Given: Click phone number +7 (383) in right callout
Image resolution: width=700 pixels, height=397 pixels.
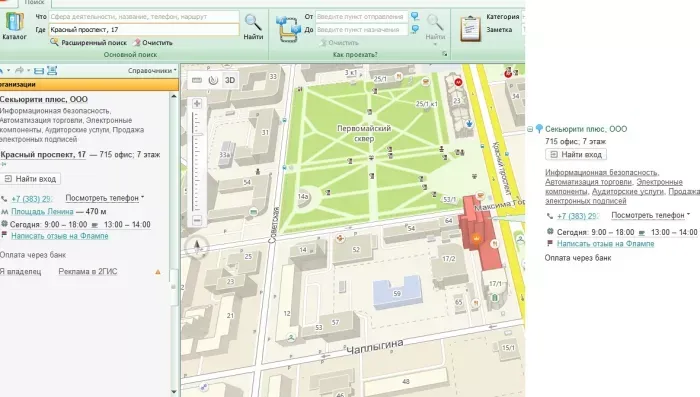Looking at the screenshot, I should point(577,216).
